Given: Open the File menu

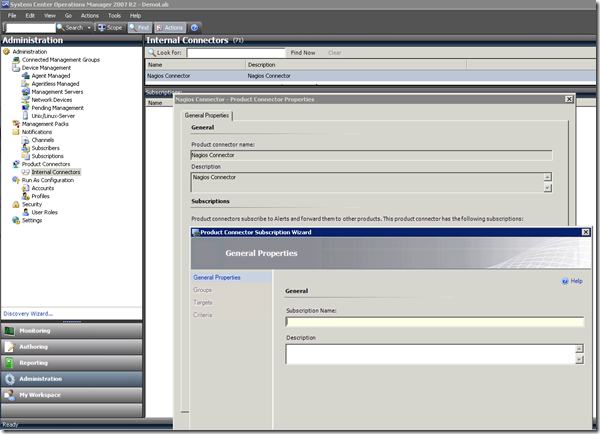Looking at the screenshot, I should coord(12,16).
